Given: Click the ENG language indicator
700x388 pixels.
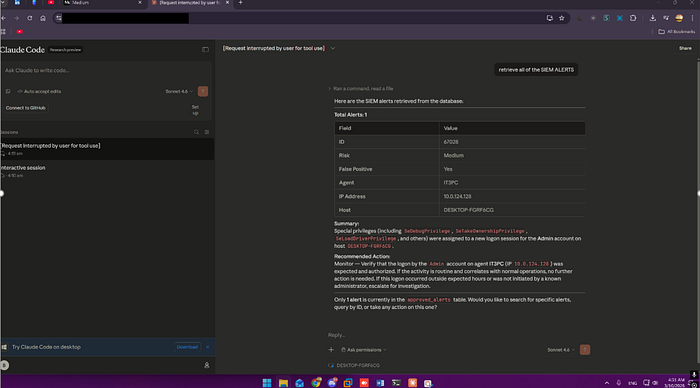Looking at the screenshot, I should pos(633,383).
